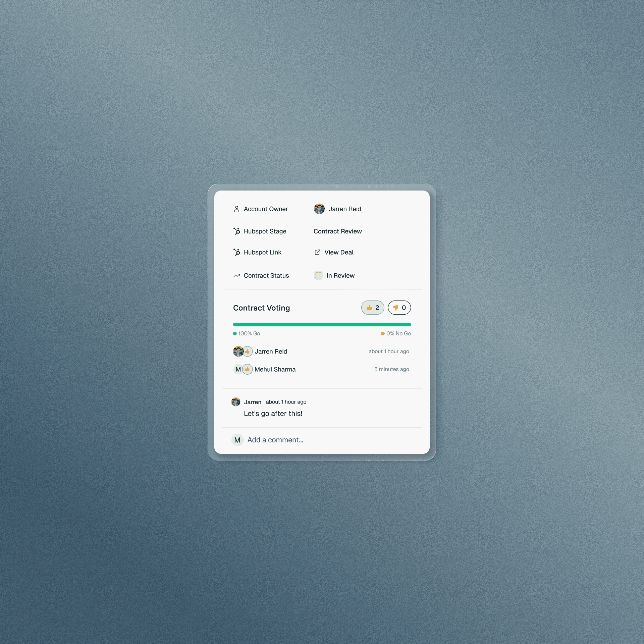644x644 pixels.
Task: Click the M avatar beside comment box
Action: tap(237, 440)
